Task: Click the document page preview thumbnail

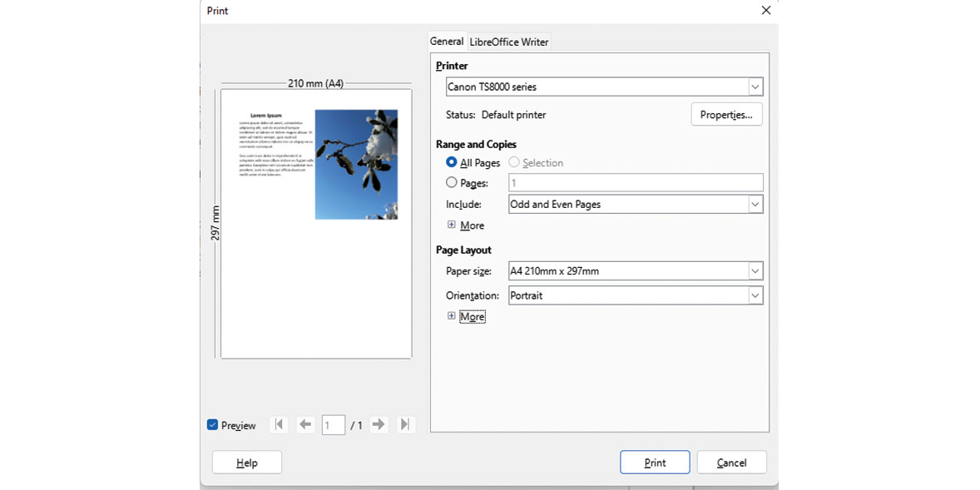Action: coord(316,224)
